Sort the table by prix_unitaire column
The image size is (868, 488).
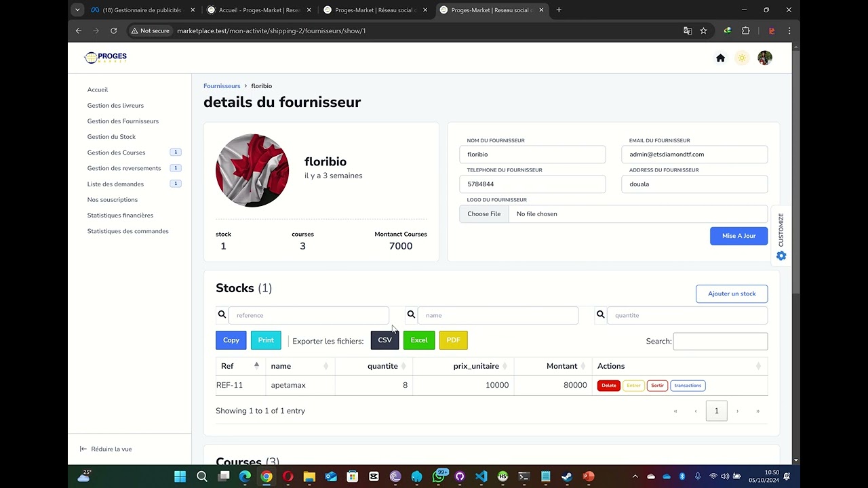coord(463,366)
